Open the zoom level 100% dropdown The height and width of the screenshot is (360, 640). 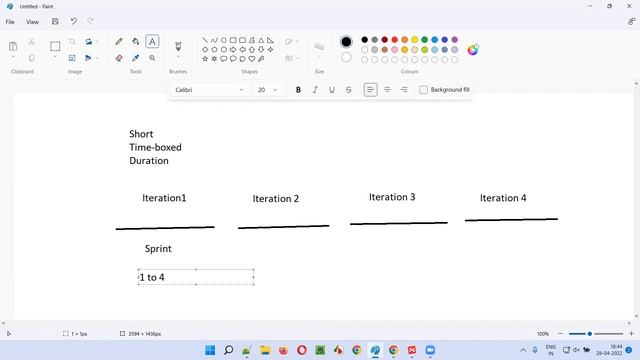[x=543, y=334]
